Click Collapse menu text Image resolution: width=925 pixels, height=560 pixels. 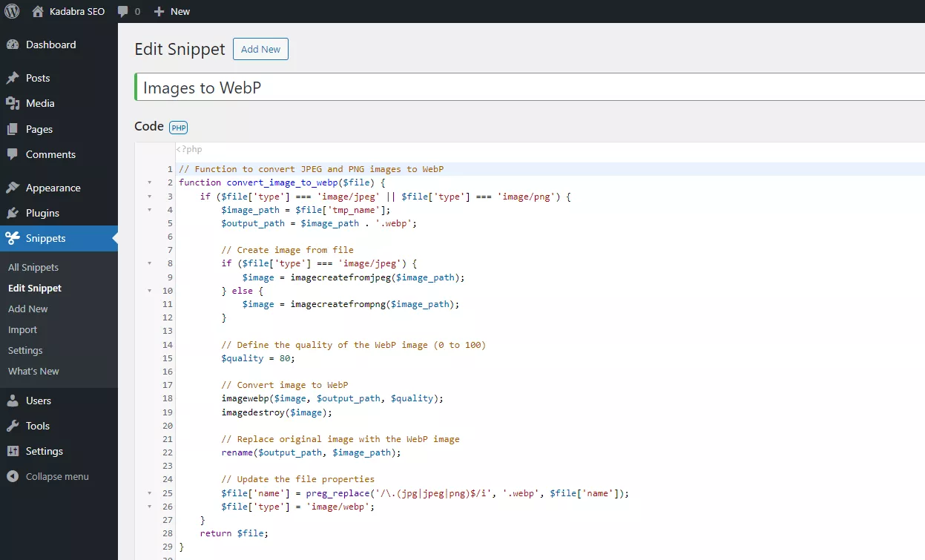tap(57, 476)
